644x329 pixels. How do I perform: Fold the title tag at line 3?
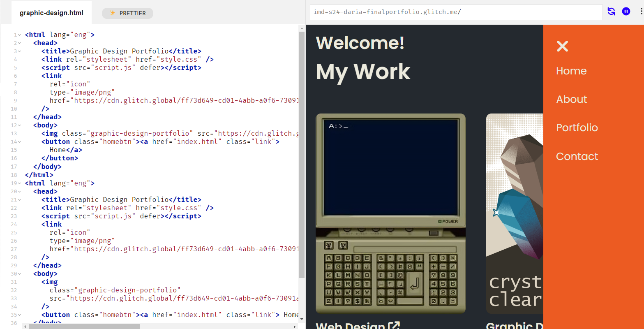tap(20, 51)
